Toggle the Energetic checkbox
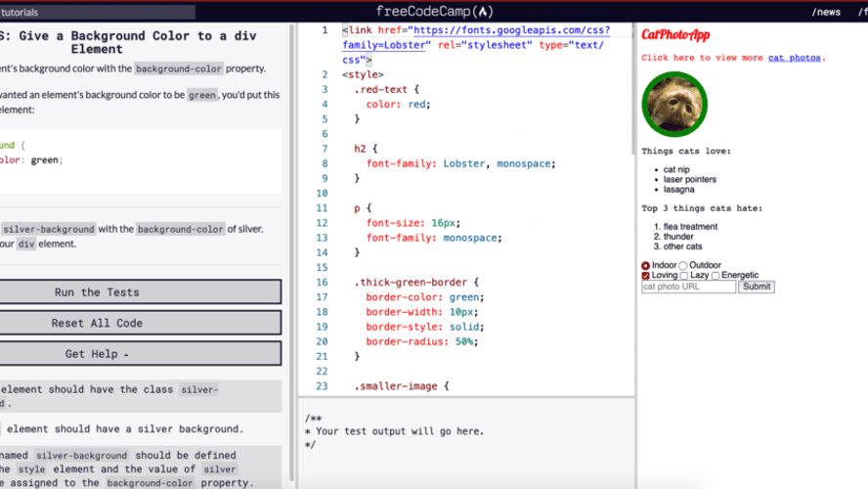The image size is (868, 489). [716, 276]
